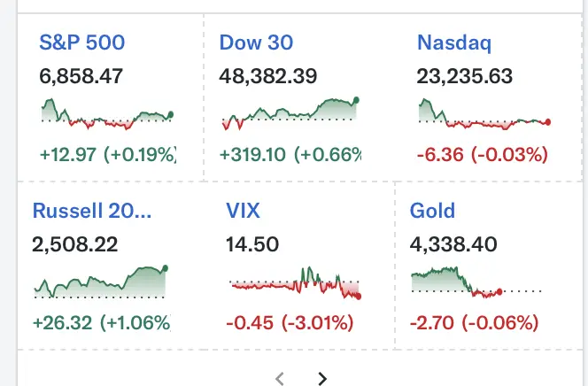
Task: Click the Russell 2000 change +26.32
Action: tap(63, 322)
